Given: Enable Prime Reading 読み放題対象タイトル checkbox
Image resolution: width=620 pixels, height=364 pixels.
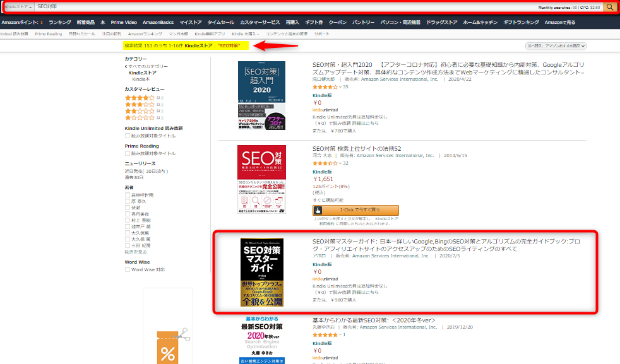Looking at the screenshot, I should click(128, 153).
